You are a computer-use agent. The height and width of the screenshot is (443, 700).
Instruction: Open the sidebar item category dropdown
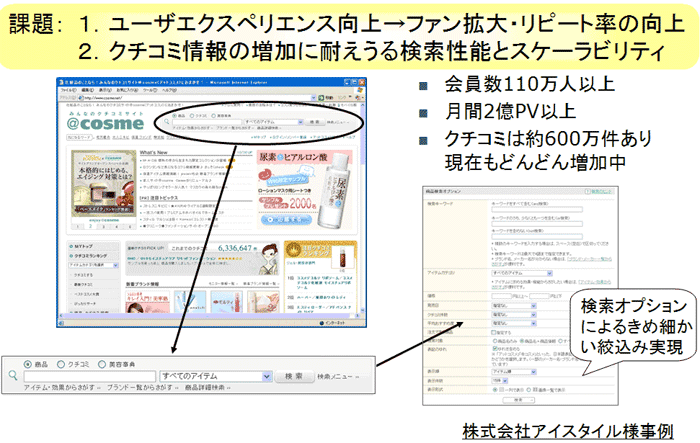click(x=93, y=265)
